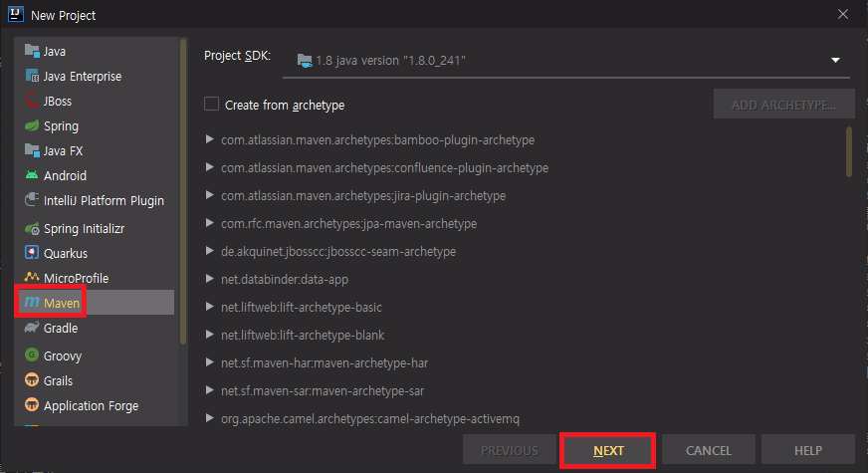
Task: Click the Quarkus icon
Action: [x=32, y=253]
